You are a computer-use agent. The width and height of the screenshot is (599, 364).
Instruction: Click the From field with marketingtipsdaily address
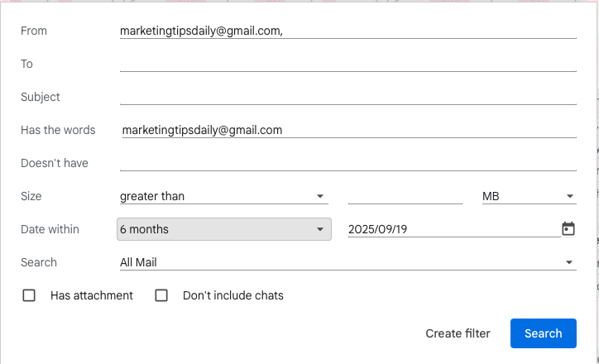(347, 31)
